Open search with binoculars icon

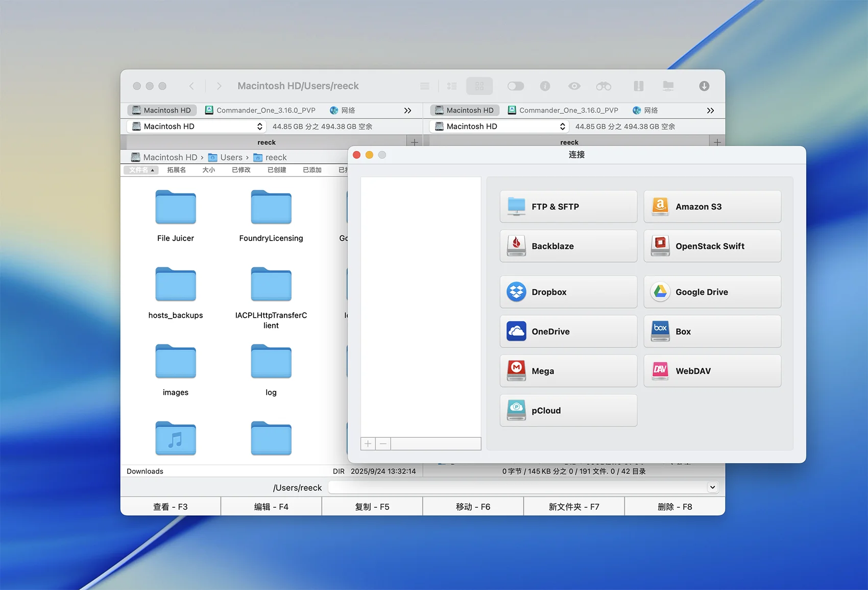tap(604, 86)
